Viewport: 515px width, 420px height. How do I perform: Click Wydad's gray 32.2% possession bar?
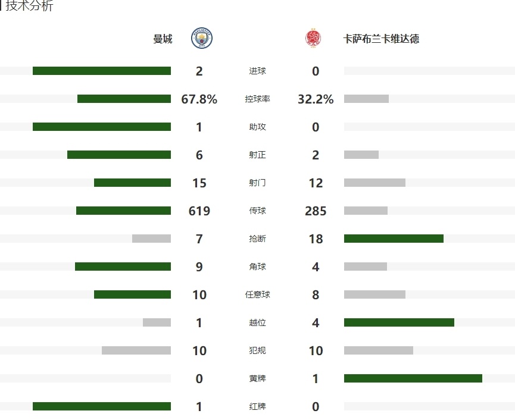tap(366, 99)
